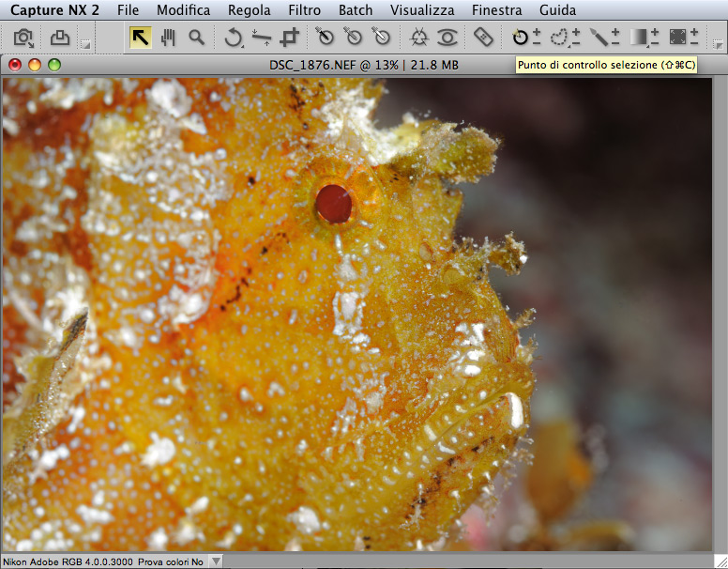Expand the left toolbar options corner button

(85, 44)
